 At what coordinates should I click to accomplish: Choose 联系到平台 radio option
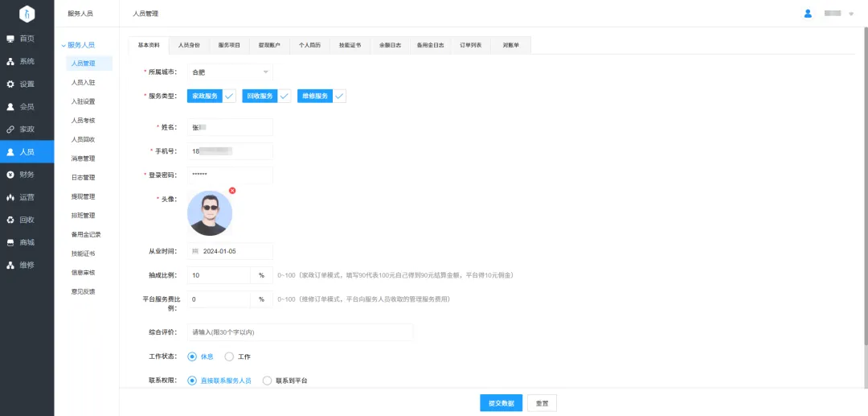pos(268,381)
